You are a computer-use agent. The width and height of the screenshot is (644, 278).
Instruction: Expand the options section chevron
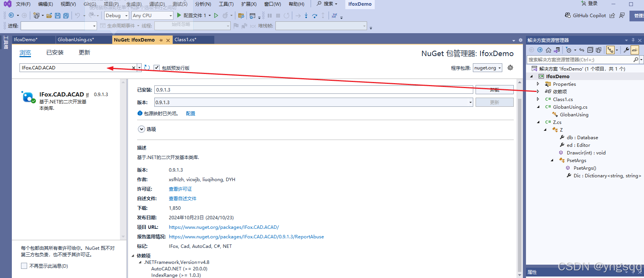(x=141, y=129)
